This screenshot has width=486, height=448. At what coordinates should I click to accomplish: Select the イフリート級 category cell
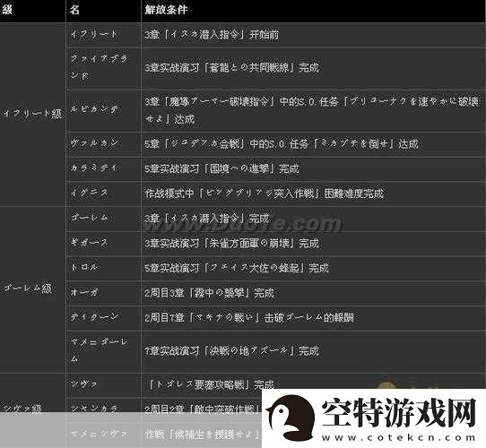(x=32, y=114)
